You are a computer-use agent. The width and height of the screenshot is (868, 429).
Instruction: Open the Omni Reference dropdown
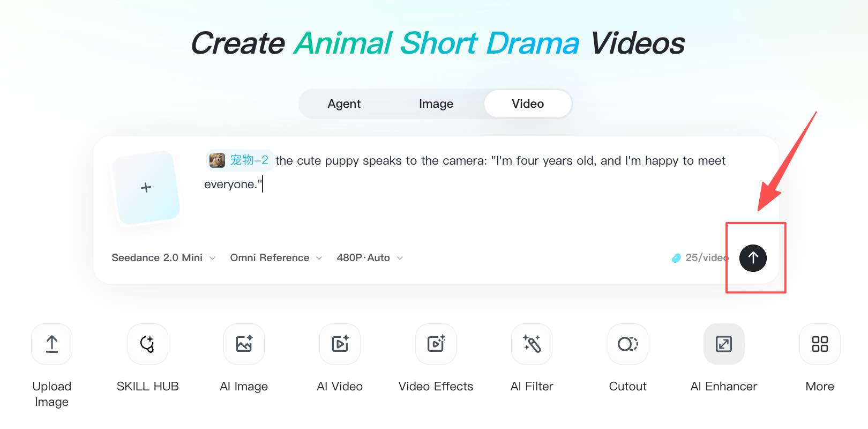(276, 258)
